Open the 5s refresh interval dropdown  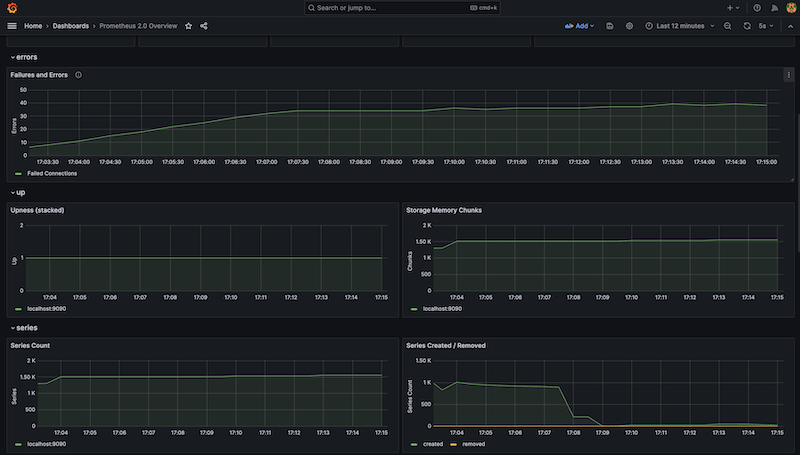766,26
